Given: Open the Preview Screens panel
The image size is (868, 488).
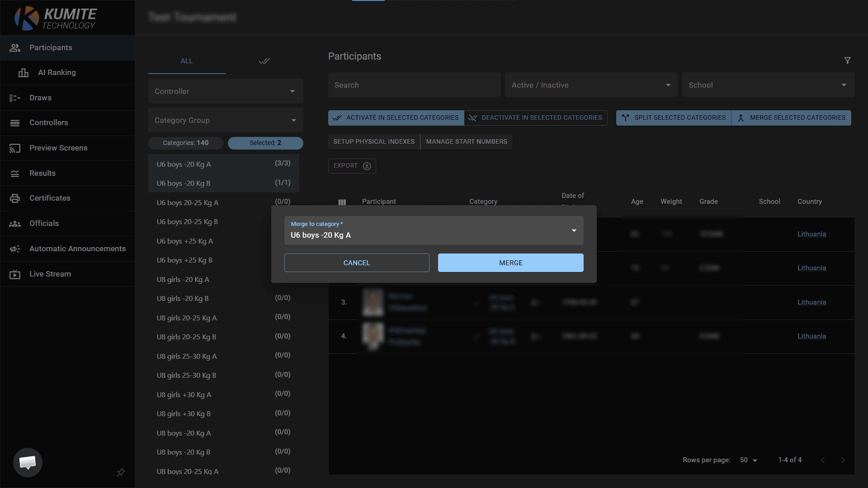Looking at the screenshot, I should pos(59,148).
